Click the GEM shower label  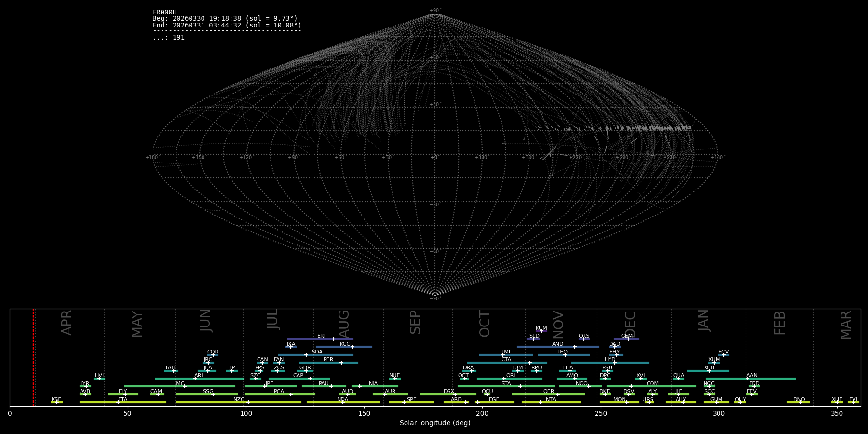pyautogui.click(x=626, y=336)
